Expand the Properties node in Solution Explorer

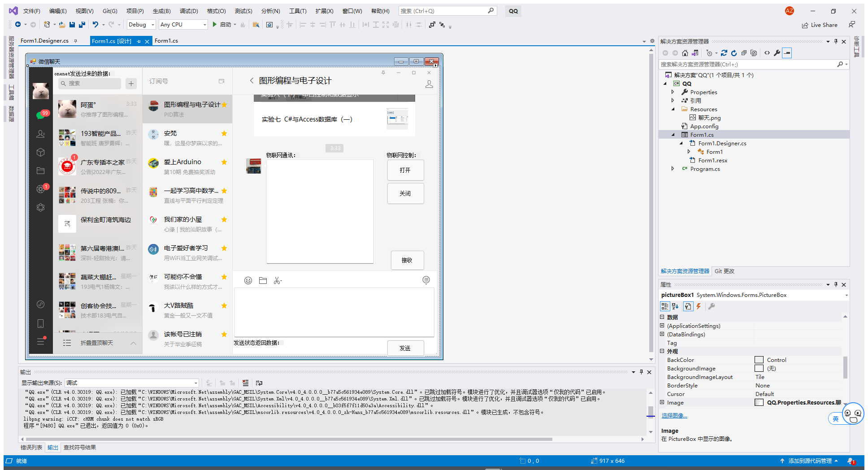tap(673, 92)
